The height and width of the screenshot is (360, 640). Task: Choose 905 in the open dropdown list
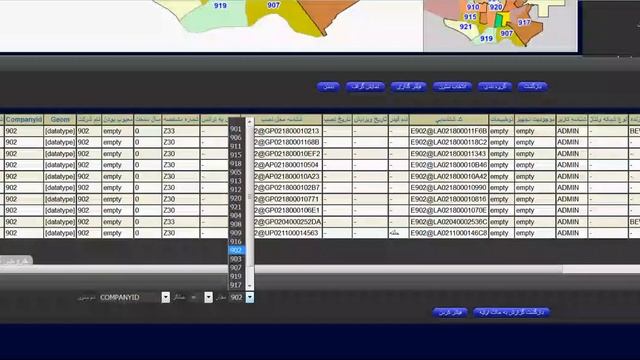[x=236, y=172]
